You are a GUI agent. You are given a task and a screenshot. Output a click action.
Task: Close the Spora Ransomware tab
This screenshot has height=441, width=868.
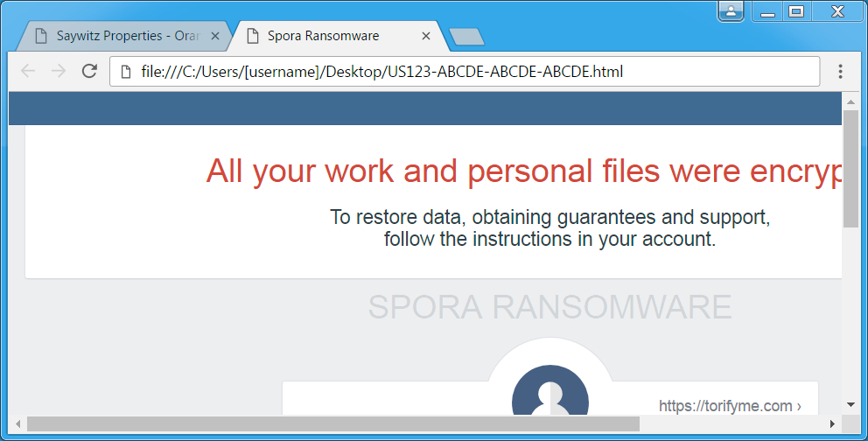coord(426,36)
